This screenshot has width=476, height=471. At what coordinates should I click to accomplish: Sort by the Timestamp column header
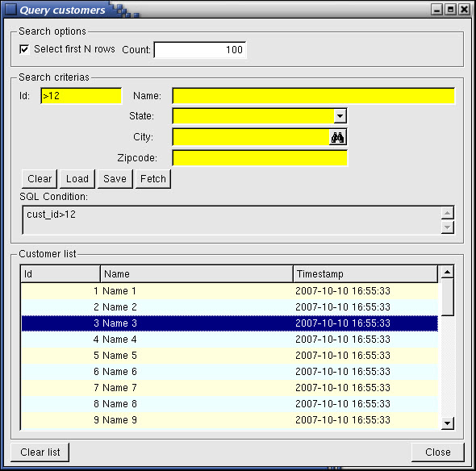click(365, 274)
